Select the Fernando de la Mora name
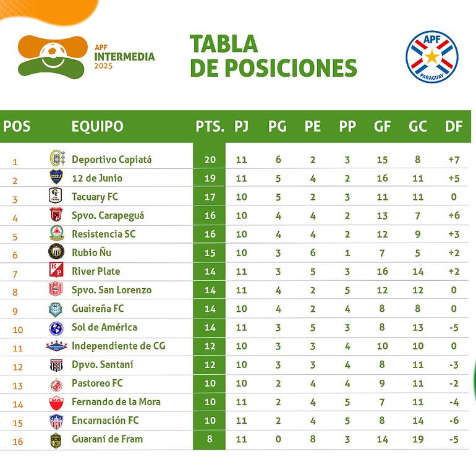The image size is (476, 467). click(116, 401)
